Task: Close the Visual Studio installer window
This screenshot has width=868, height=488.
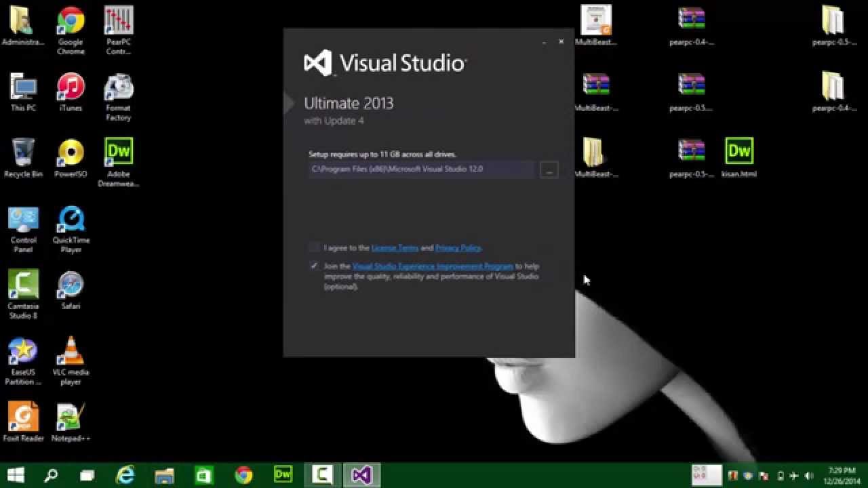Action: (561, 42)
